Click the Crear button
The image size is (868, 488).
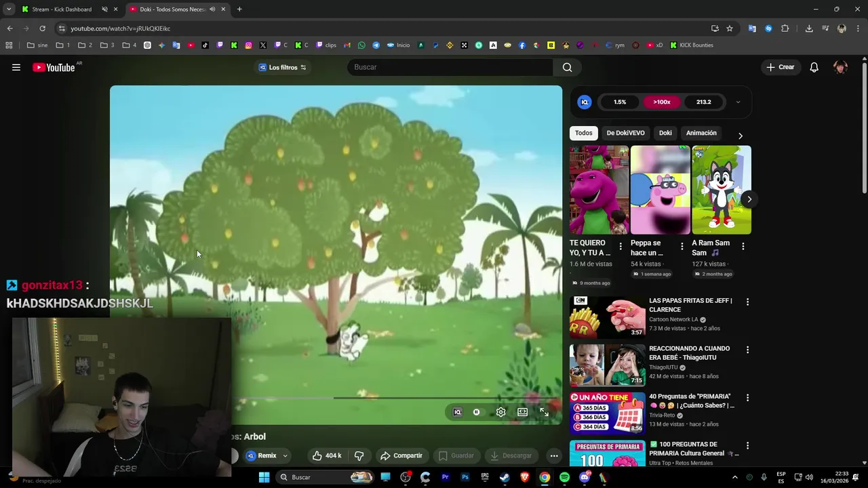pyautogui.click(x=780, y=67)
